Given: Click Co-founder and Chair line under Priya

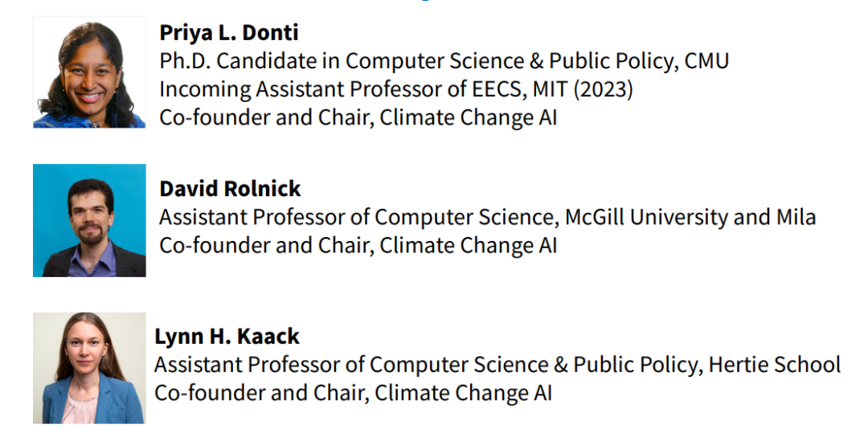Looking at the screenshot, I should (358, 117).
